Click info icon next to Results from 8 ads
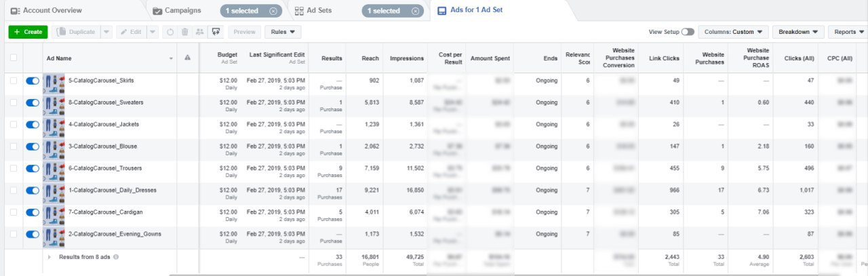Image resolution: width=868 pixels, height=276 pixels. point(116,257)
